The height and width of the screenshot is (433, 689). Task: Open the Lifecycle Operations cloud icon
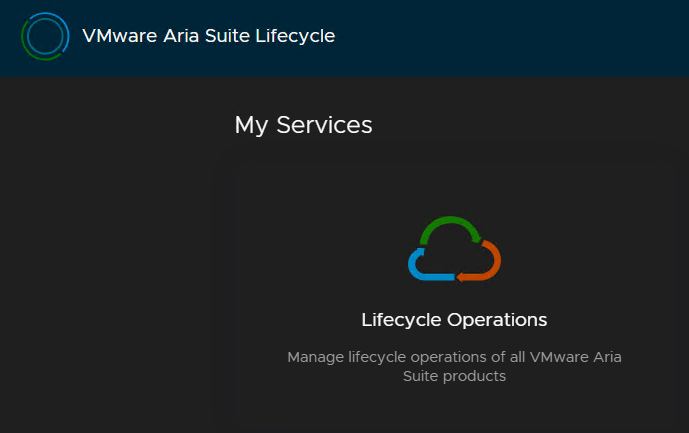click(x=454, y=248)
